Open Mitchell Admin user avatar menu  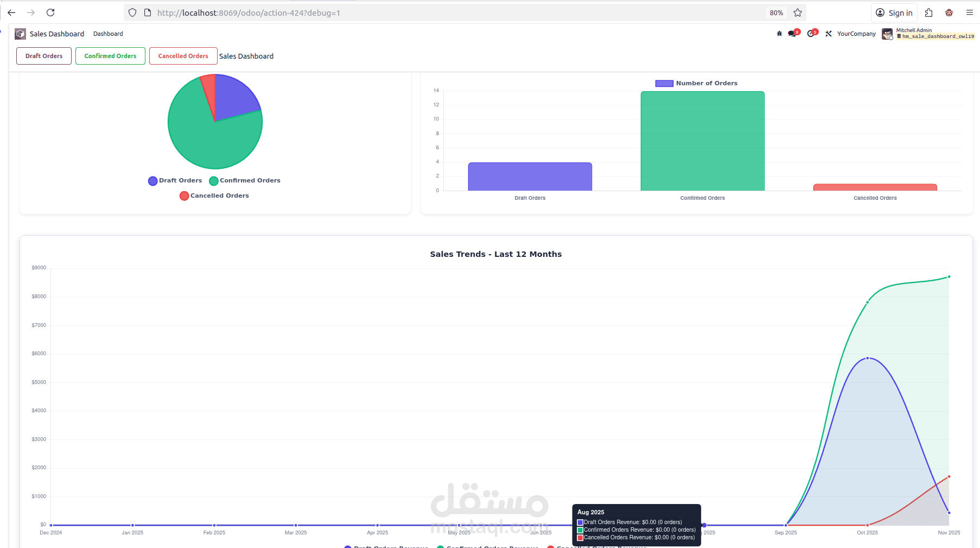887,34
